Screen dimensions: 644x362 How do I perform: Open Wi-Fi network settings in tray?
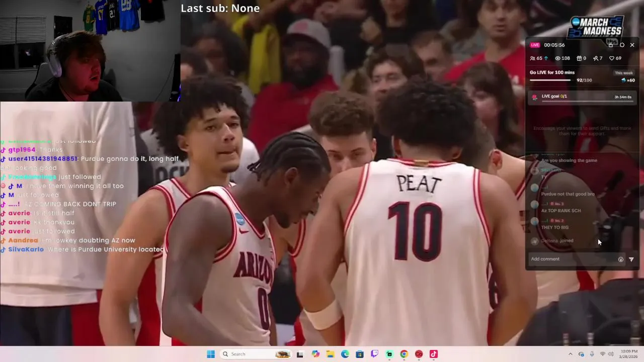(602, 354)
